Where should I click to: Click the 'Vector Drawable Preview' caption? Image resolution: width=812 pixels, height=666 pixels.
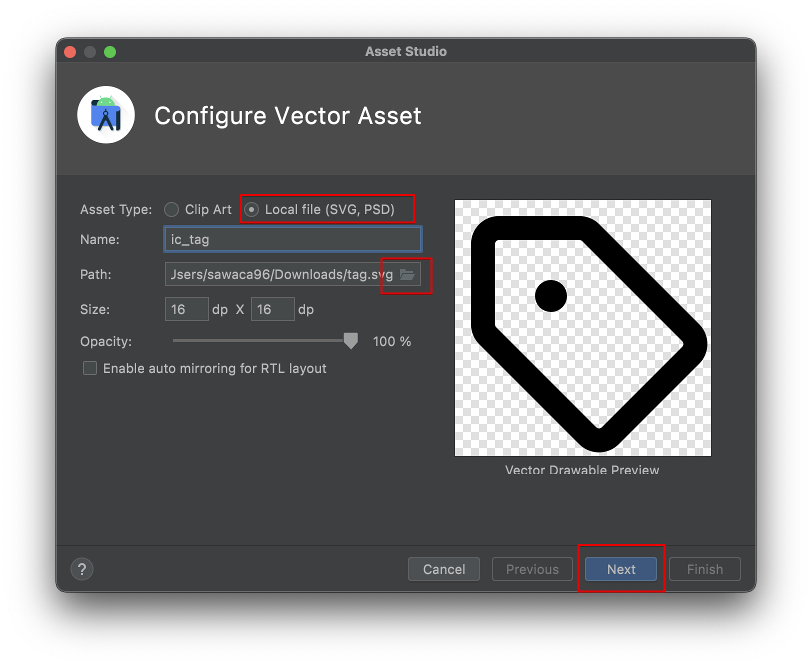[x=582, y=469]
